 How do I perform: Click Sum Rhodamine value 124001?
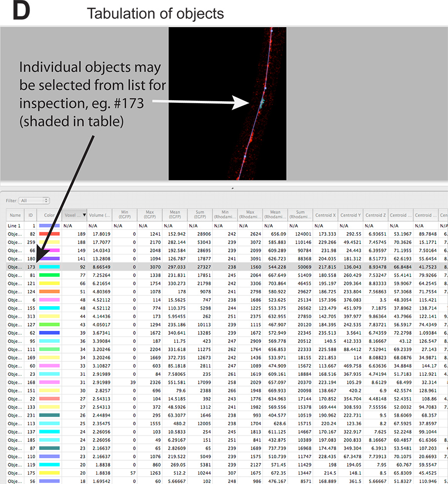pyautogui.click(x=303, y=234)
